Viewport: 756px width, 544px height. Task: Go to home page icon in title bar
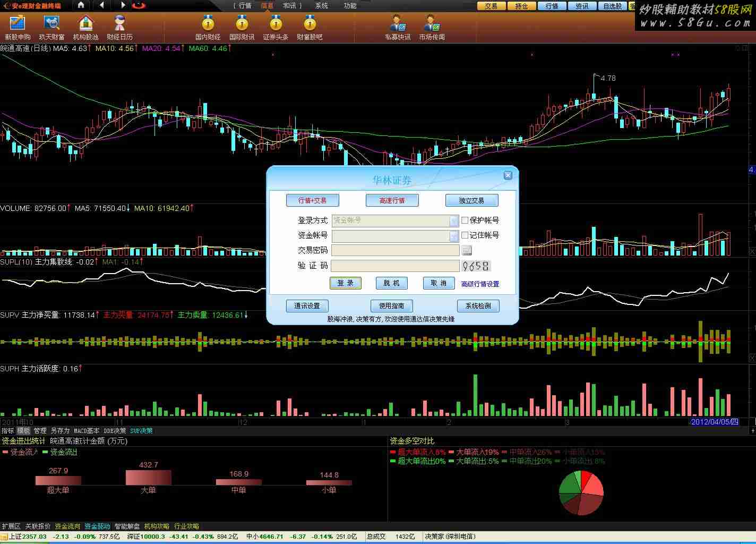click(81, 5)
